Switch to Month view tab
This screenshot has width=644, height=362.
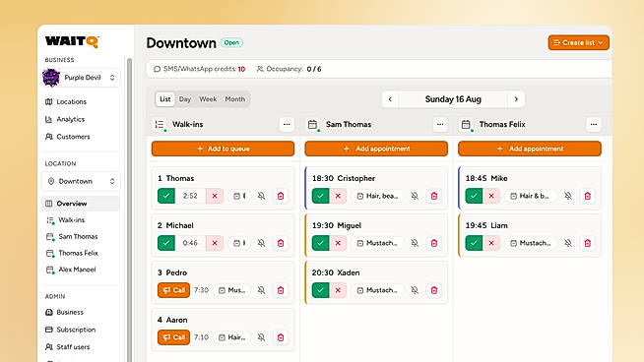pyautogui.click(x=235, y=99)
